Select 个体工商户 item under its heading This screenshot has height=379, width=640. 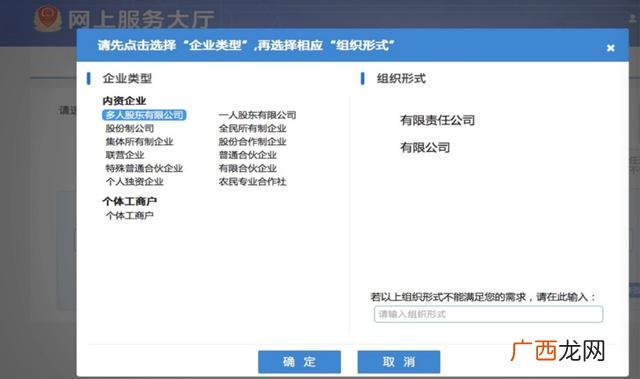(129, 215)
